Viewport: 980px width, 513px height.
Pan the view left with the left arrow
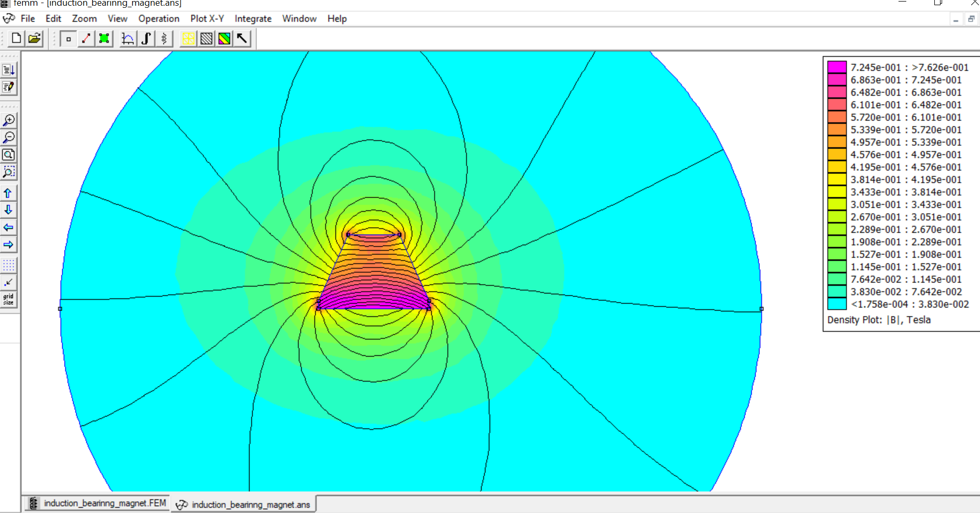9,227
